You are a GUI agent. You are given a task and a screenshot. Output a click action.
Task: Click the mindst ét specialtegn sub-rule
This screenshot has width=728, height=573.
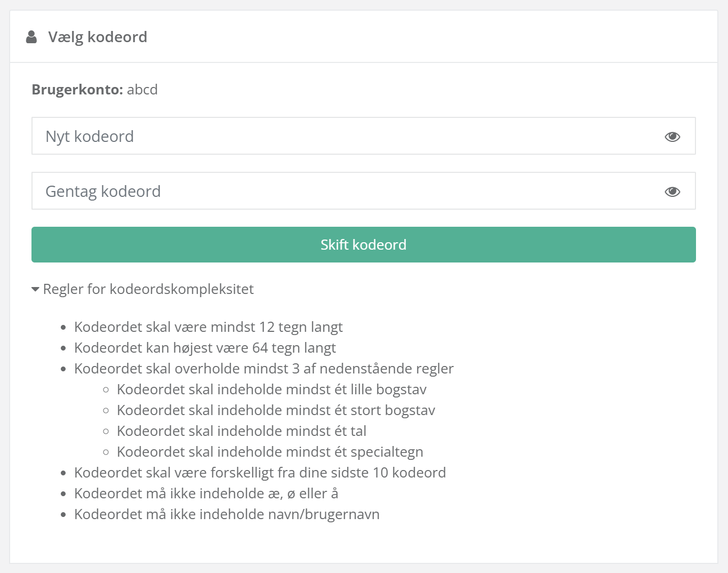tap(270, 452)
